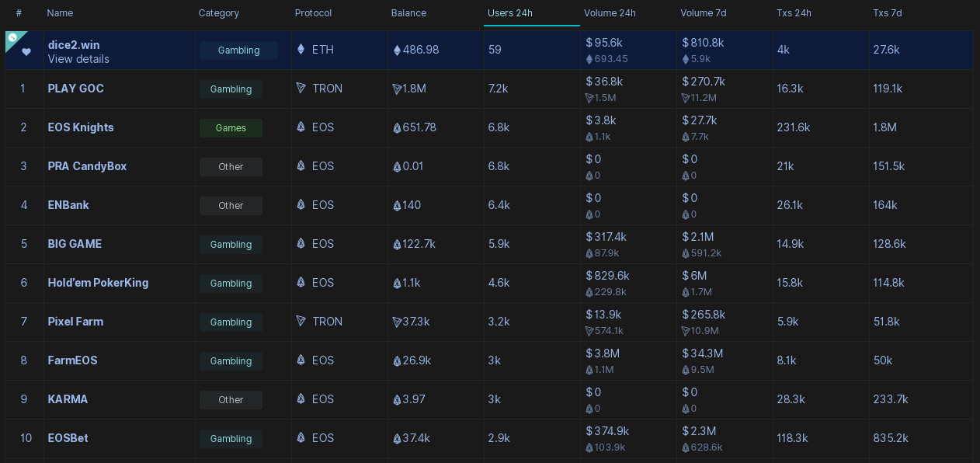Click the 233.7k Txs 7d value of KARMA

pos(891,399)
